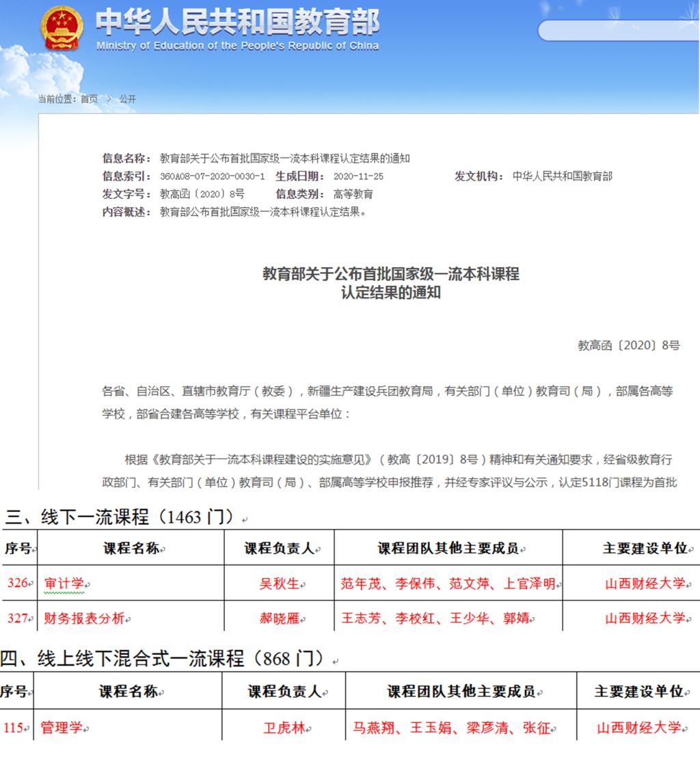The image size is (700, 762).
Task: Select the course leader 郝晓雁
Action: 280,618
